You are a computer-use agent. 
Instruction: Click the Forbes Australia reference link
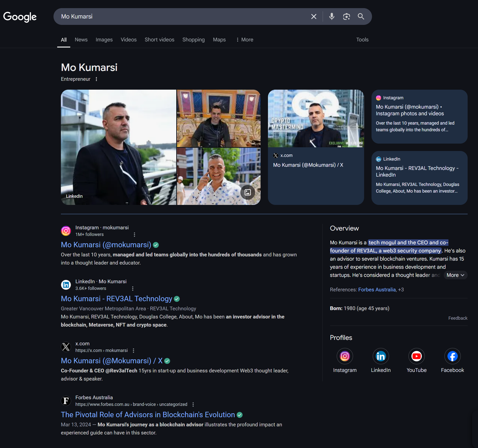coord(377,290)
